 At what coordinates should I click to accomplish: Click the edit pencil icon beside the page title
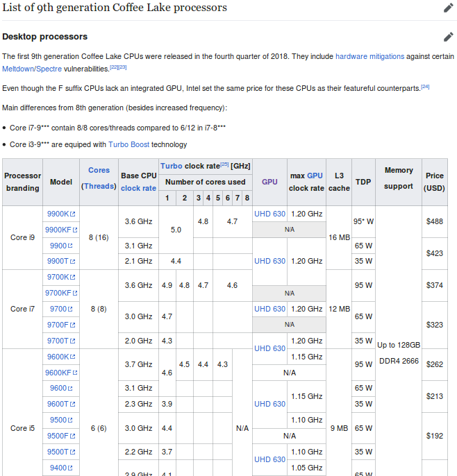click(x=449, y=8)
